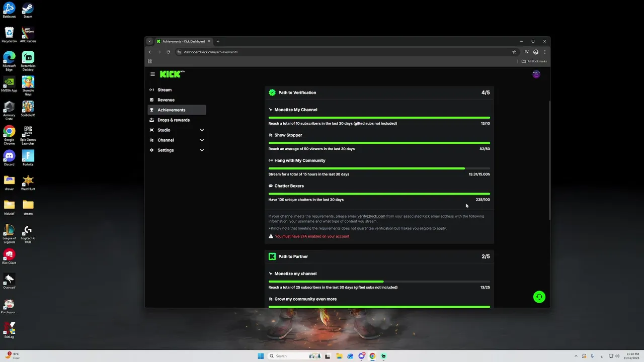Open the West Hunt desktop shortcut
644x362 pixels.
[28, 183]
